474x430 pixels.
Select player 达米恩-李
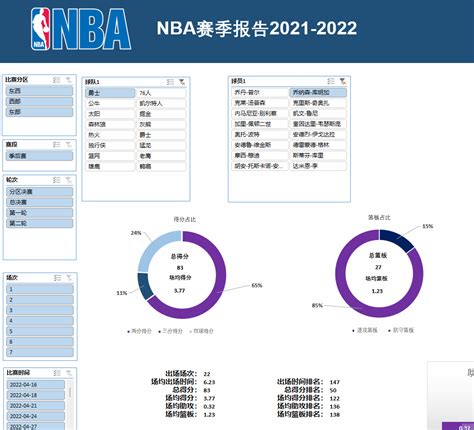[x=318, y=166]
